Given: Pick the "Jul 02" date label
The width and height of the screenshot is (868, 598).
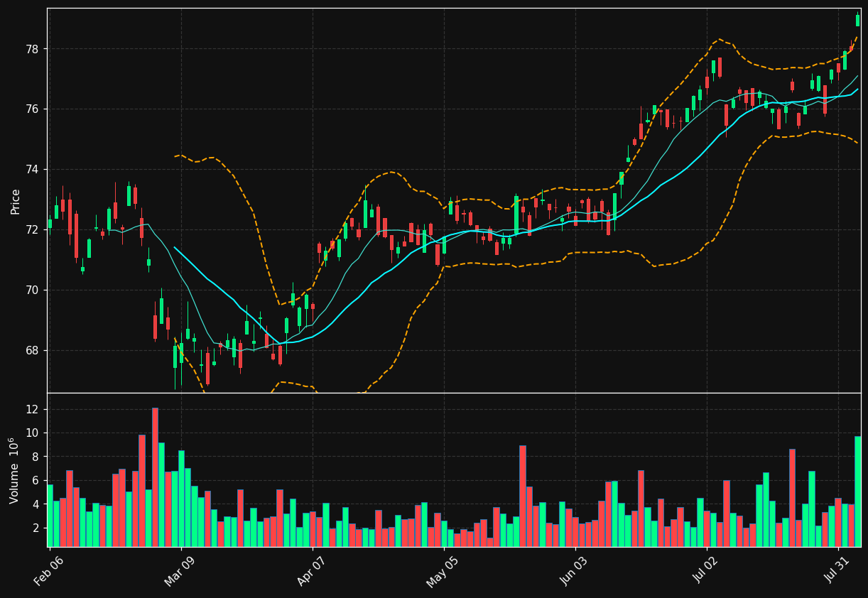Looking at the screenshot, I should tap(705, 571).
